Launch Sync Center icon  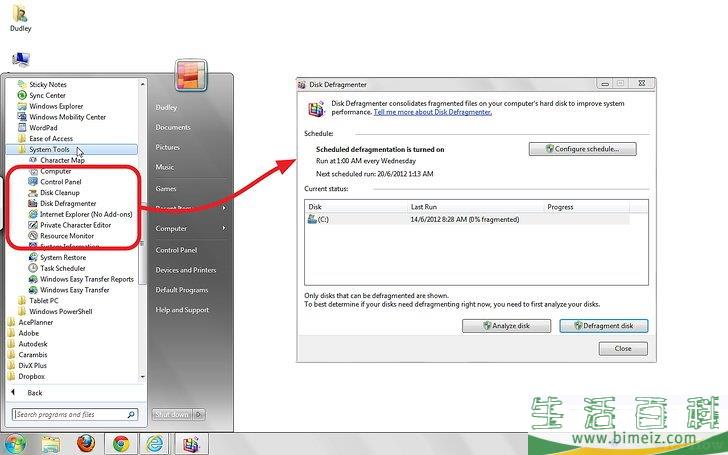(x=21, y=95)
